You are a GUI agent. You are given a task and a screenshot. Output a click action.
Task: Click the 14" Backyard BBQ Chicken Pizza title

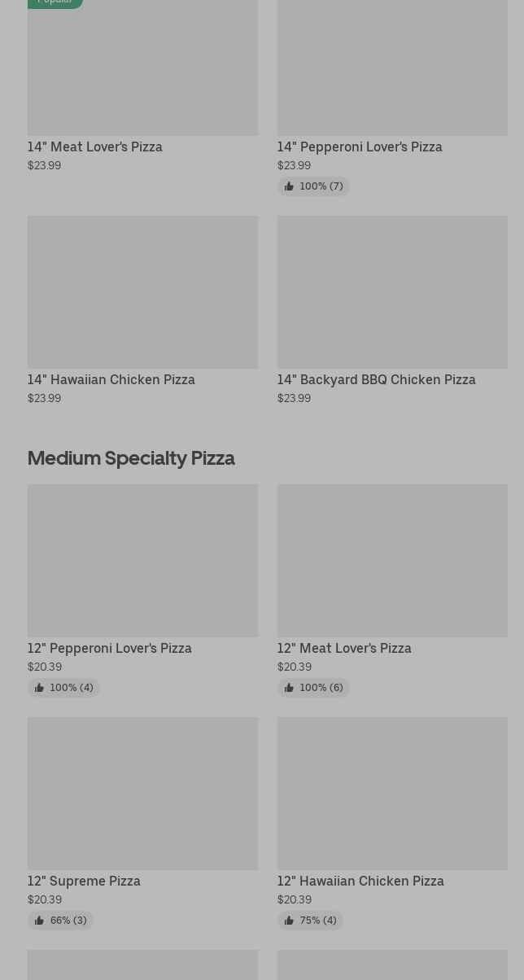pos(376,379)
